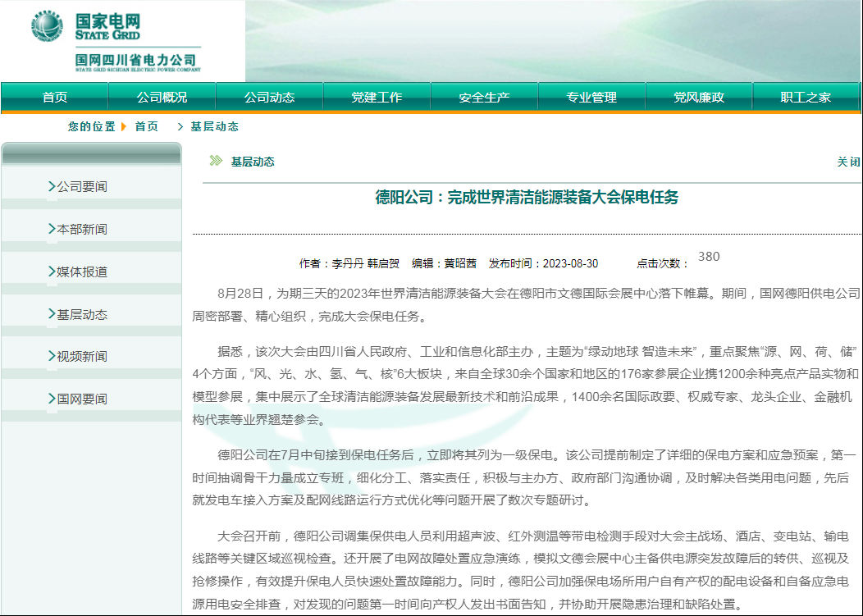
Task: Open the 党风廉政 navigation tab
Action: click(698, 98)
